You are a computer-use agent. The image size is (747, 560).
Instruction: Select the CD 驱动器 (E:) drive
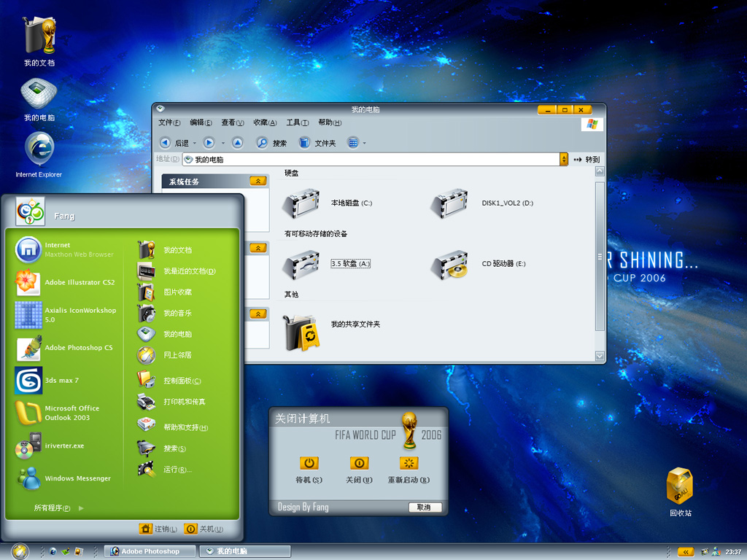[x=479, y=263]
